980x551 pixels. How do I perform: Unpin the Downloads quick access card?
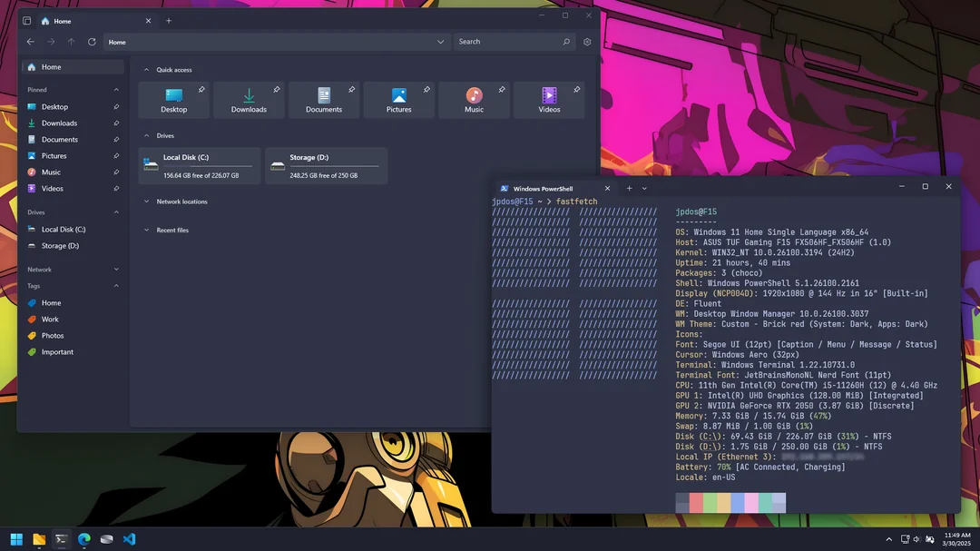276,90
